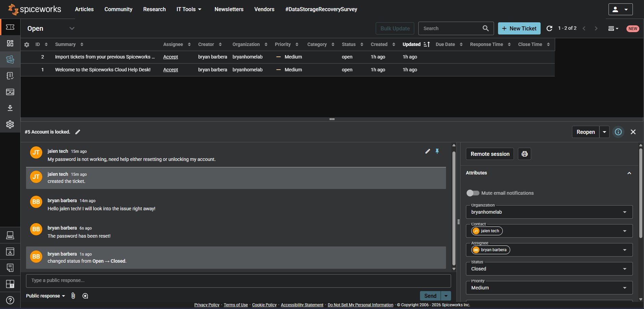The image size is (644, 309).
Task: Open the Tickets view from the sidebar ticket icon
Action: (10, 27)
